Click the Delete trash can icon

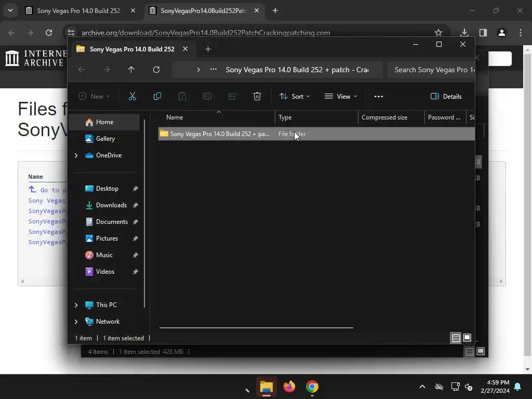pos(257,96)
